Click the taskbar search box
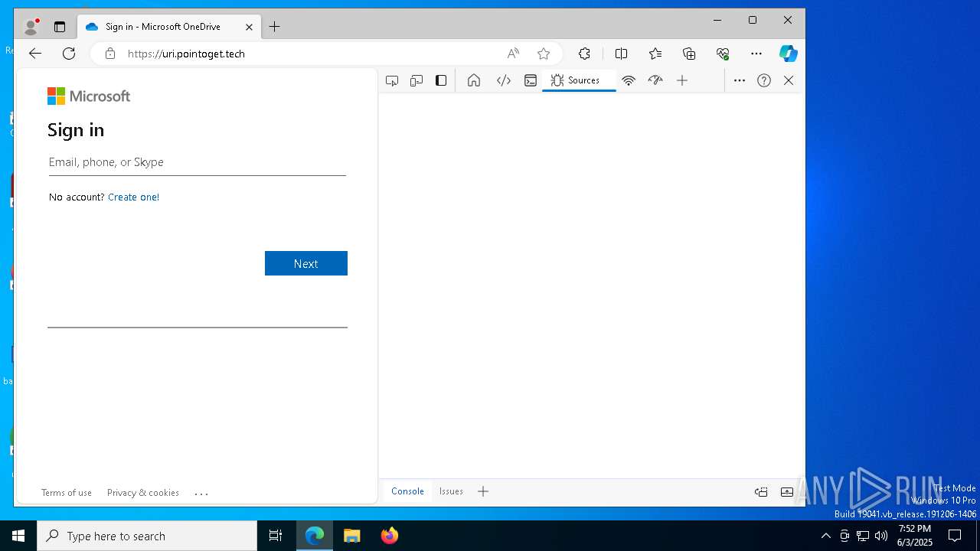The height and width of the screenshot is (551, 980). (147, 536)
